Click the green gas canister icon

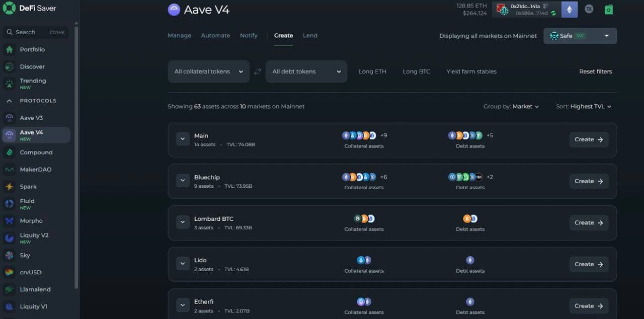[608, 9]
